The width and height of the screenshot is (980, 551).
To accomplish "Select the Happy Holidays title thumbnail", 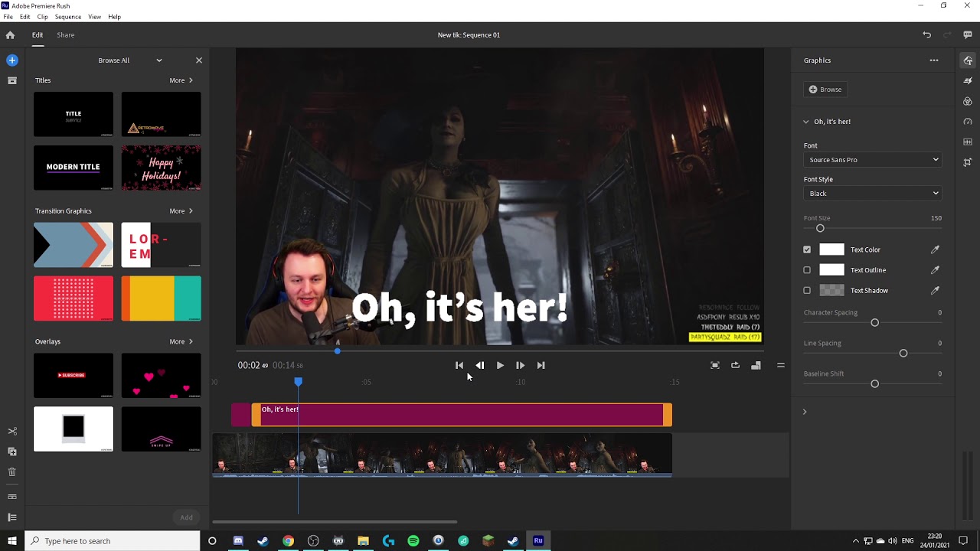I will (x=161, y=168).
